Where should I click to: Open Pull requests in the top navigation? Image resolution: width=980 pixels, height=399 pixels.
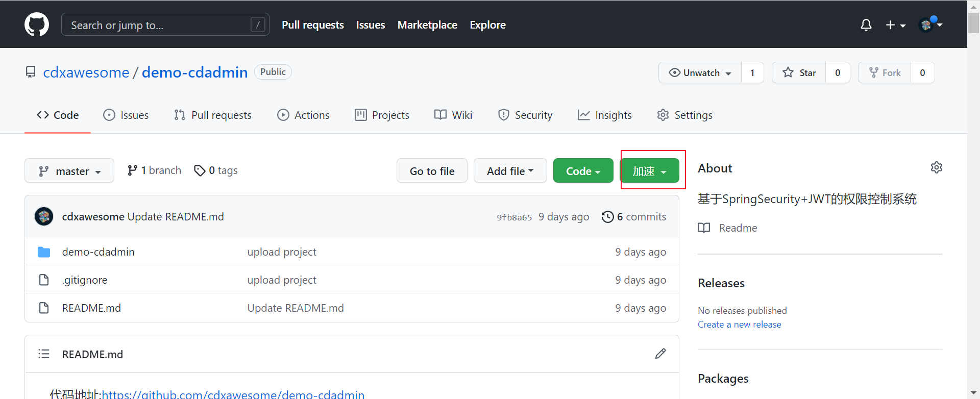point(313,25)
